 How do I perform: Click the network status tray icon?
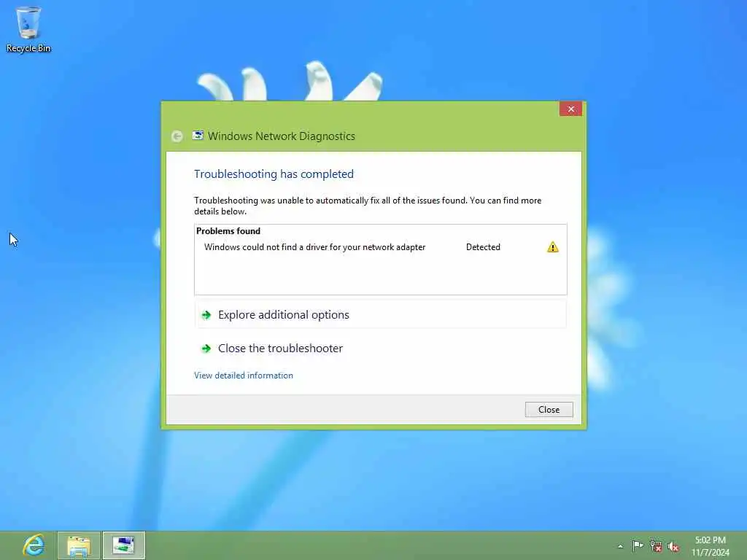(656, 546)
